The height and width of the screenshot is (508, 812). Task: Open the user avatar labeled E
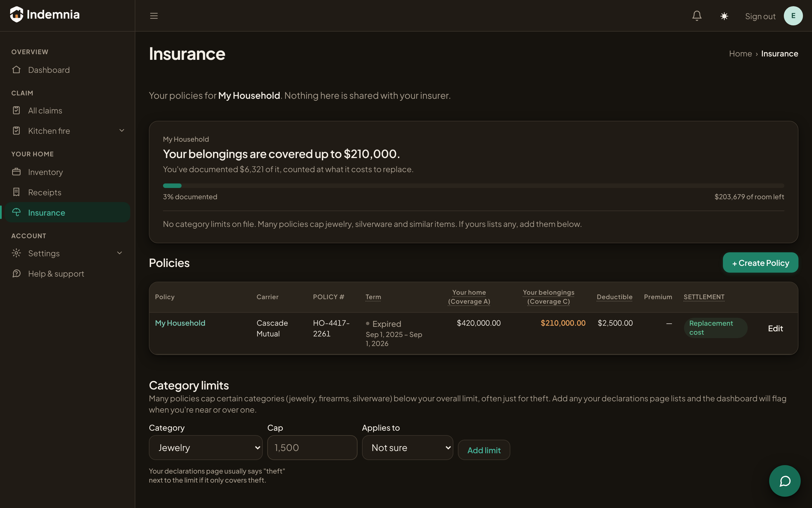point(793,16)
